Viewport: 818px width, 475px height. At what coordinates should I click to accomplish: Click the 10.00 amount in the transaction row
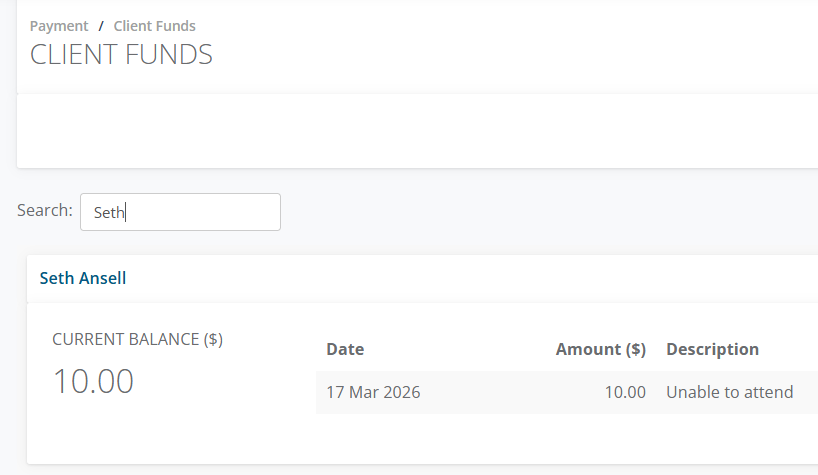(625, 392)
